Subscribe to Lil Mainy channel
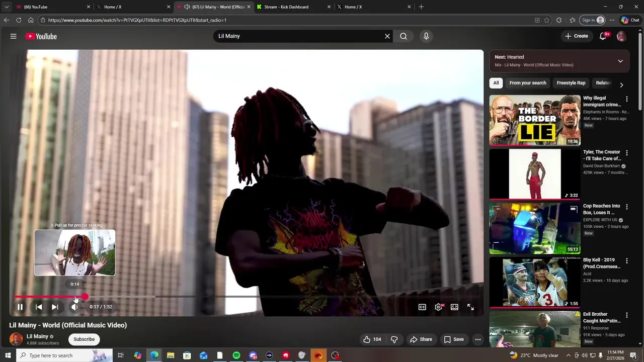Viewport: 644px width, 362px height. point(84,339)
